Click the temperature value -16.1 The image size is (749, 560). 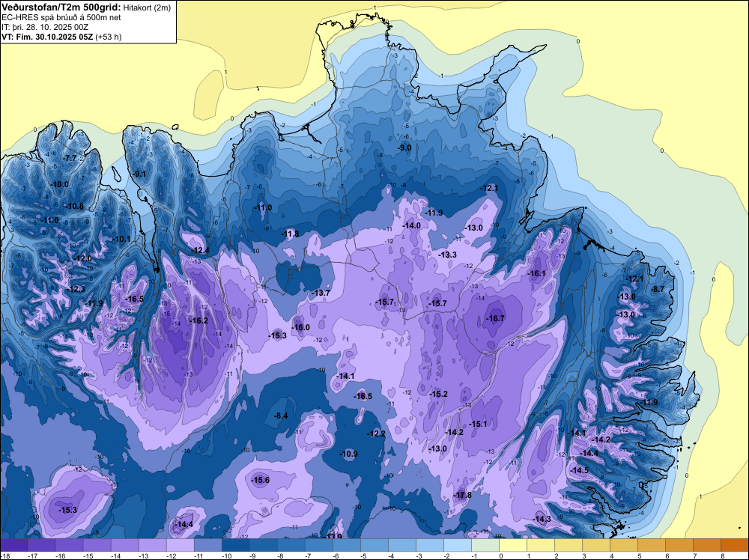[x=536, y=274]
